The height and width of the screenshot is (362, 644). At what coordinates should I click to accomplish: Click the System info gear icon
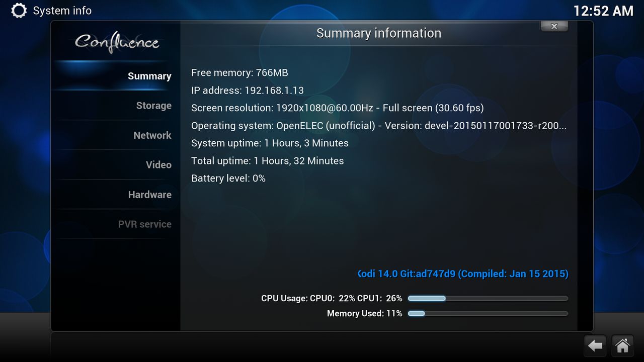click(19, 11)
